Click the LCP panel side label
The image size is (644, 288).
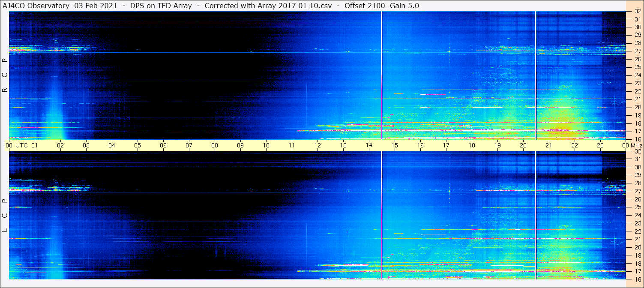[x=5, y=215]
